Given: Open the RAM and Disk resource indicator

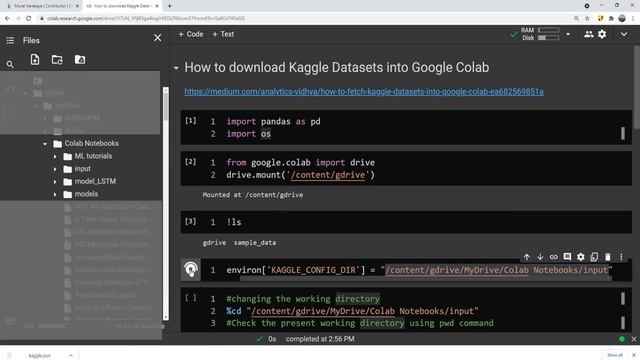Looking at the screenshot, I should point(540,34).
